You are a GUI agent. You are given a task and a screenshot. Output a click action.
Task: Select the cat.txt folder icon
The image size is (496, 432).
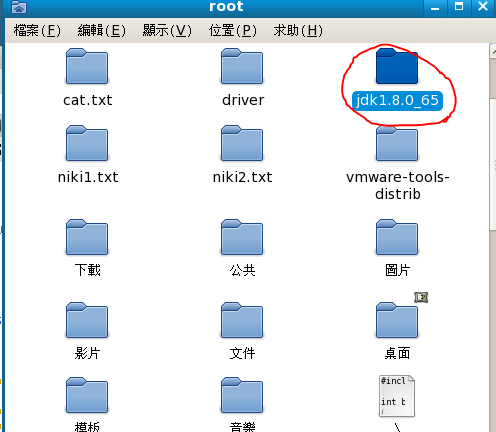click(x=87, y=66)
